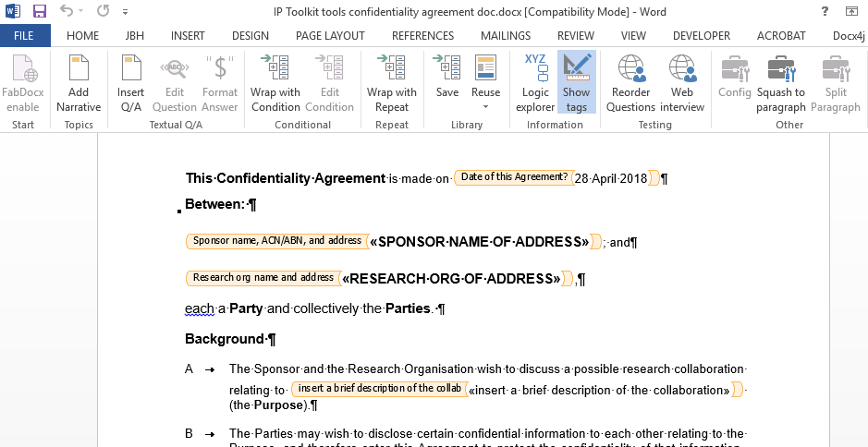868x447 pixels.
Task: Select the Research org name tag
Action: point(263,277)
